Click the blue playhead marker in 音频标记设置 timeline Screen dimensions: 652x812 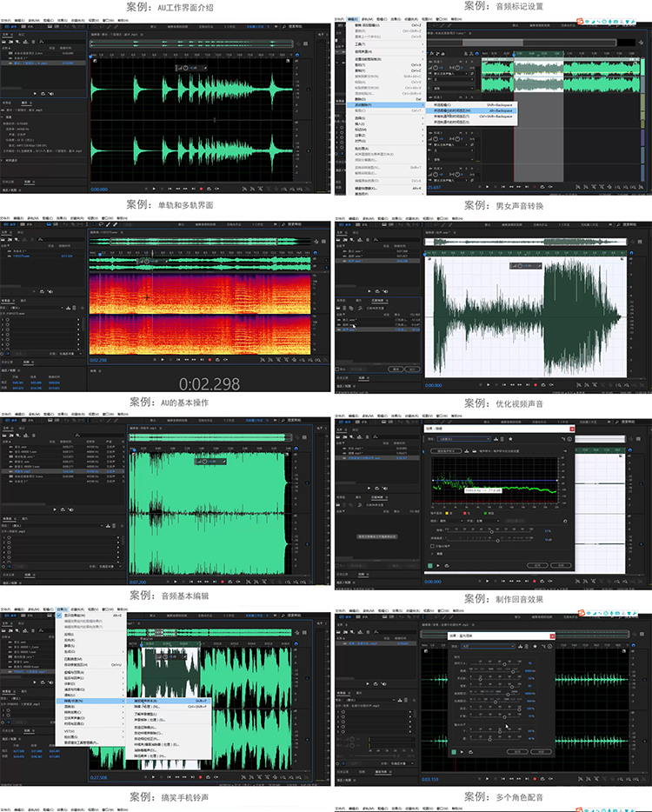(515, 55)
